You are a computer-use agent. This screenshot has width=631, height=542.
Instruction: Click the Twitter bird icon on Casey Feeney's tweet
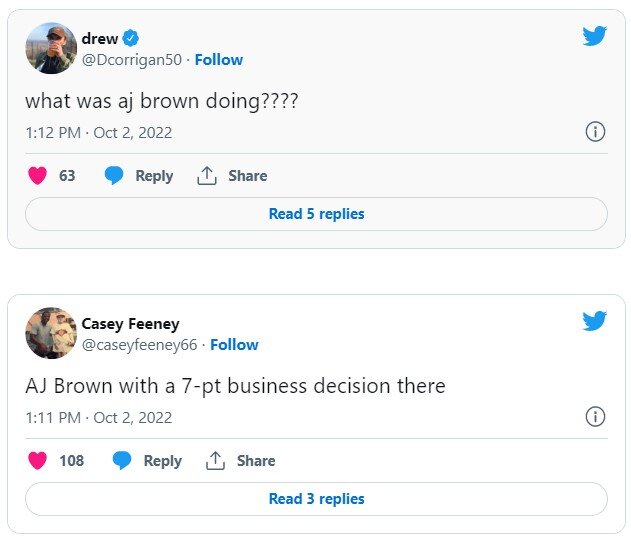595,321
